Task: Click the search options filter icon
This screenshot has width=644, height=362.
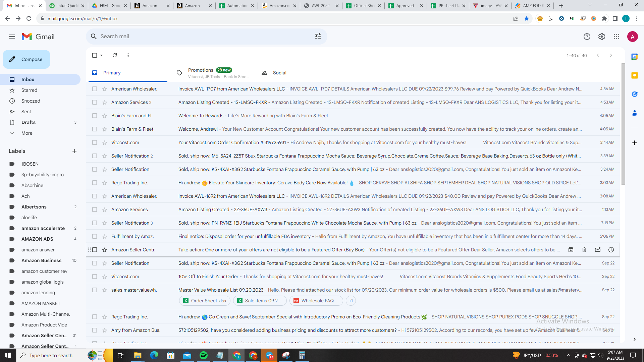Action: click(x=318, y=36)
